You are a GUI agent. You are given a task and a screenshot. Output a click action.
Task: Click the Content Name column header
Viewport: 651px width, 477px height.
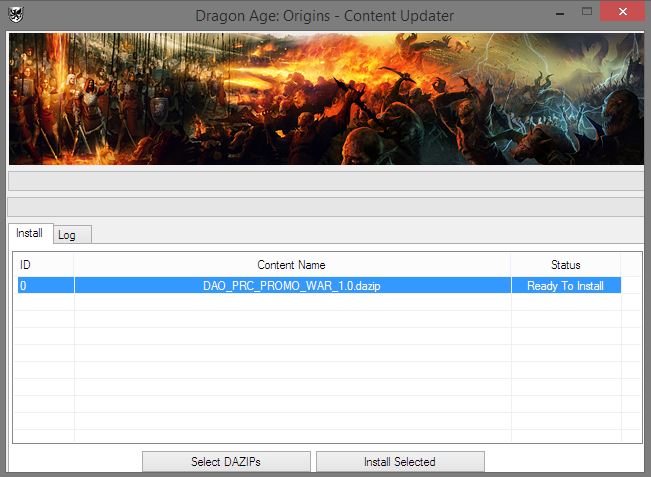point(292,265)
